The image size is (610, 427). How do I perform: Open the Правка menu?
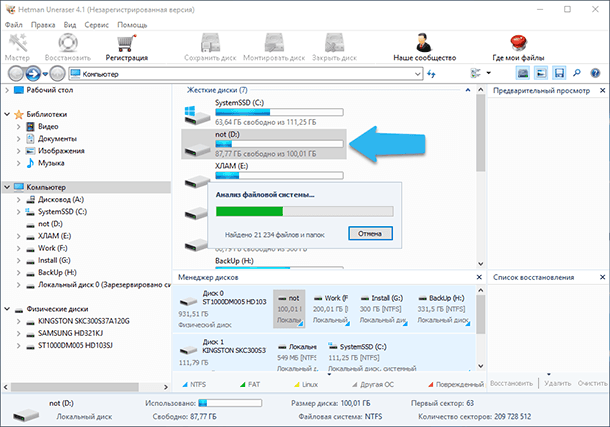click(43, 25)
